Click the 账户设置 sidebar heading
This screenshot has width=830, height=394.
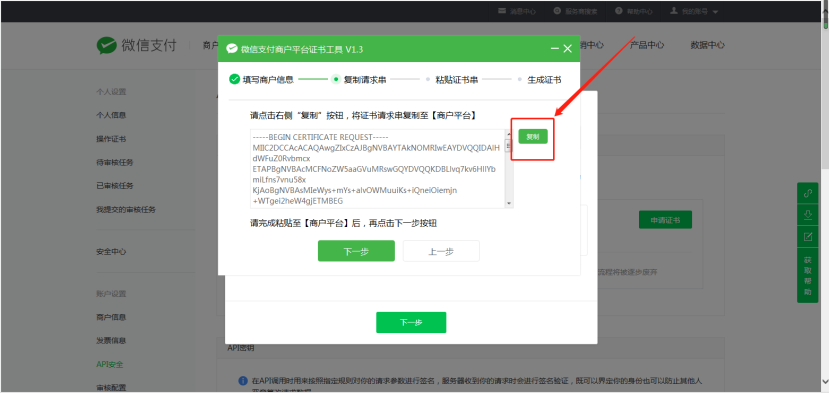pos(111,294)
